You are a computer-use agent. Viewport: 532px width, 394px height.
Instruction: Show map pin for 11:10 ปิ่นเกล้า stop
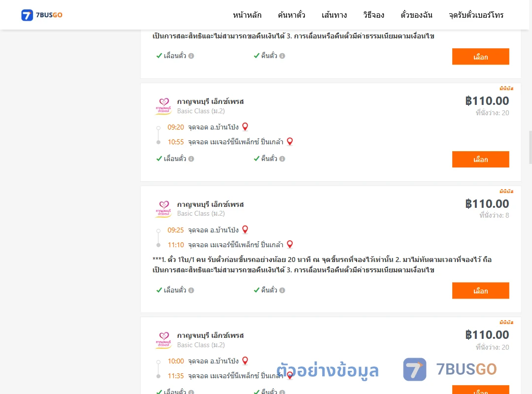click(290, 244)
